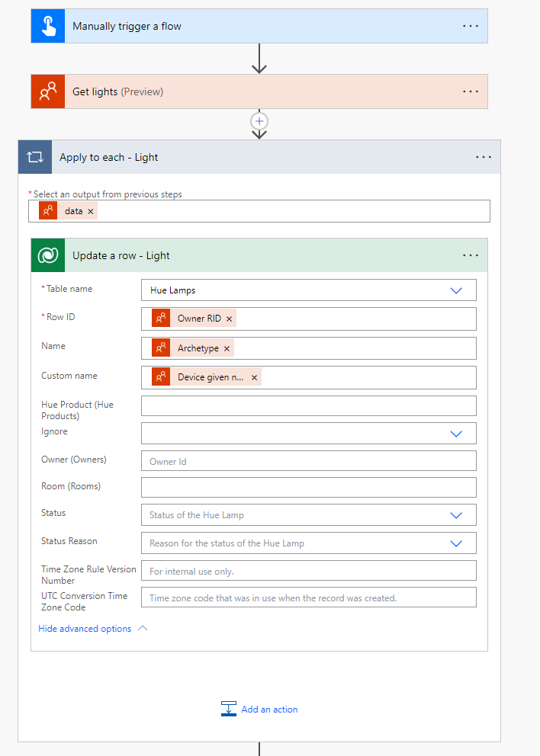Image resolution: width=540 pixels, height=756 pixels.
Task: Open the Status dropdown
Action: pyautogui.click(x=456, y=515)
